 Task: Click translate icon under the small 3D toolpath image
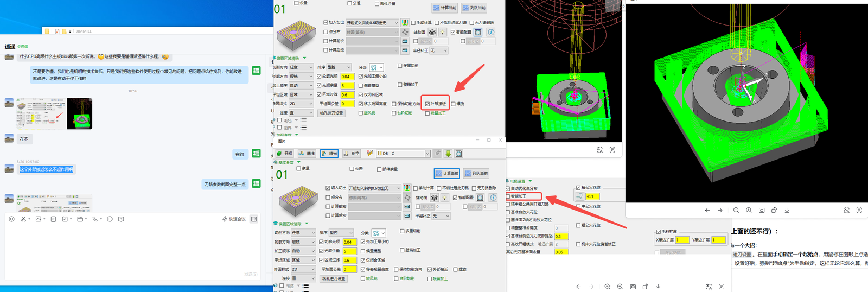pyautogui.click(x=599, y=150)
